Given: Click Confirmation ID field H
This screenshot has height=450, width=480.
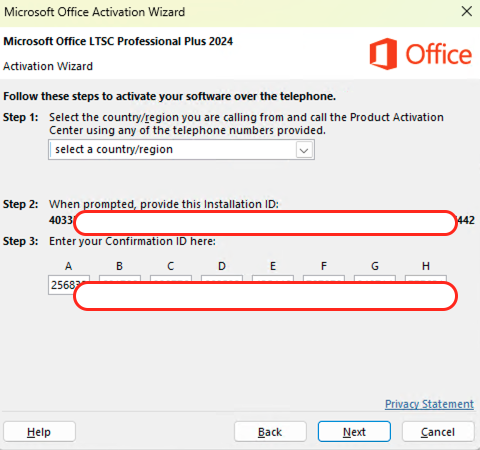Looking at the screenshot, I should (x=426, y=278).
